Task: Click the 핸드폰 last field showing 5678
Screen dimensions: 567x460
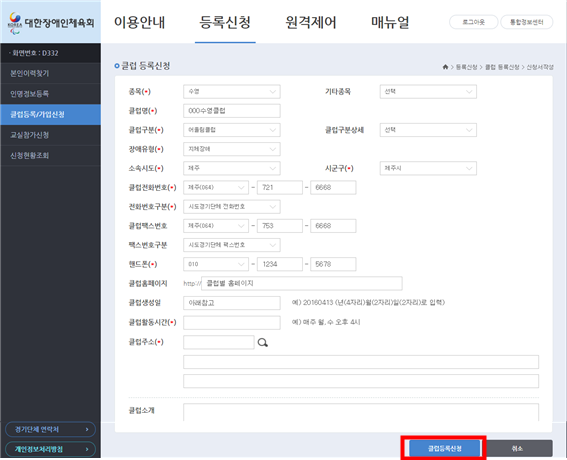Action: pyautogui.click(x=333, y=264)
